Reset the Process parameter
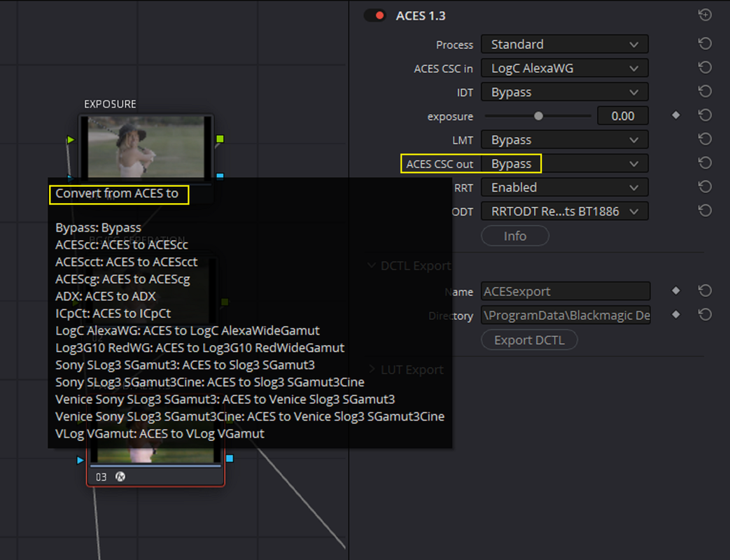 coord(705,44)
